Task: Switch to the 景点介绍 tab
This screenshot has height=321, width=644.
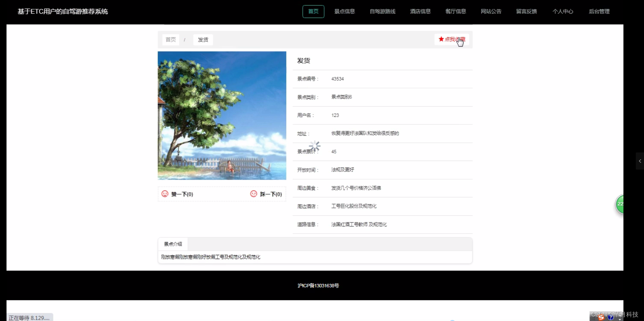Action: click(173, 244)
